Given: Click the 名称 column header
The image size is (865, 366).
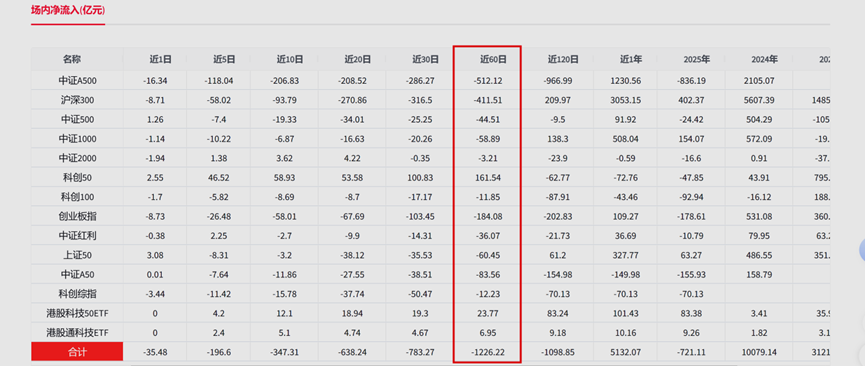Looking at the screenshot, I should pyautogui.click(x=71, y=59).
